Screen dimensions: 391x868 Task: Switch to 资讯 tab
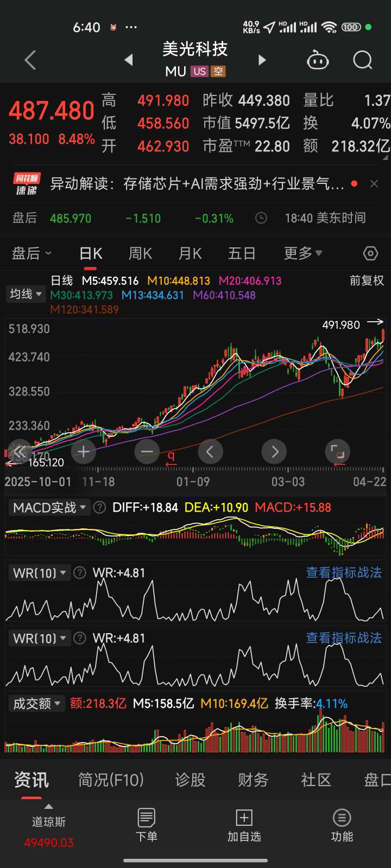[31, 780]
